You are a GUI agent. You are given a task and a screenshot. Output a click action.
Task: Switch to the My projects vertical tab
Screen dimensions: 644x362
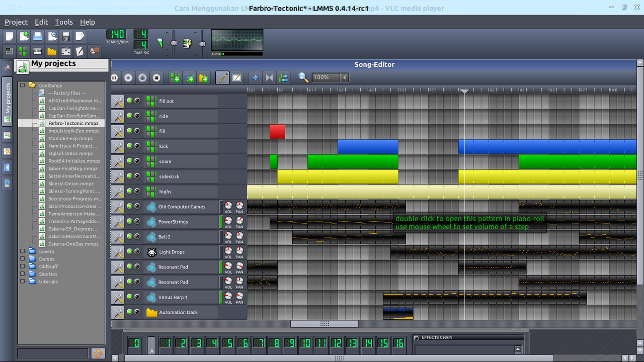[x=7, y=103]
